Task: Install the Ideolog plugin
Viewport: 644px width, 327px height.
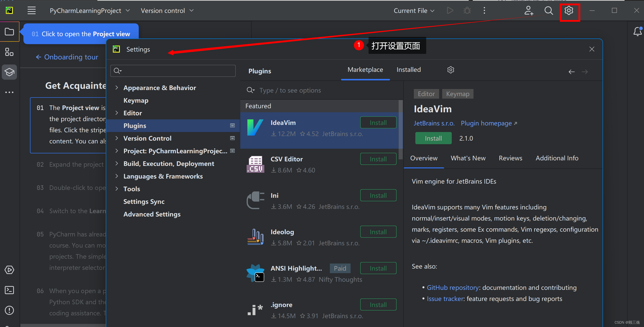Action: [x=378, y=232]
